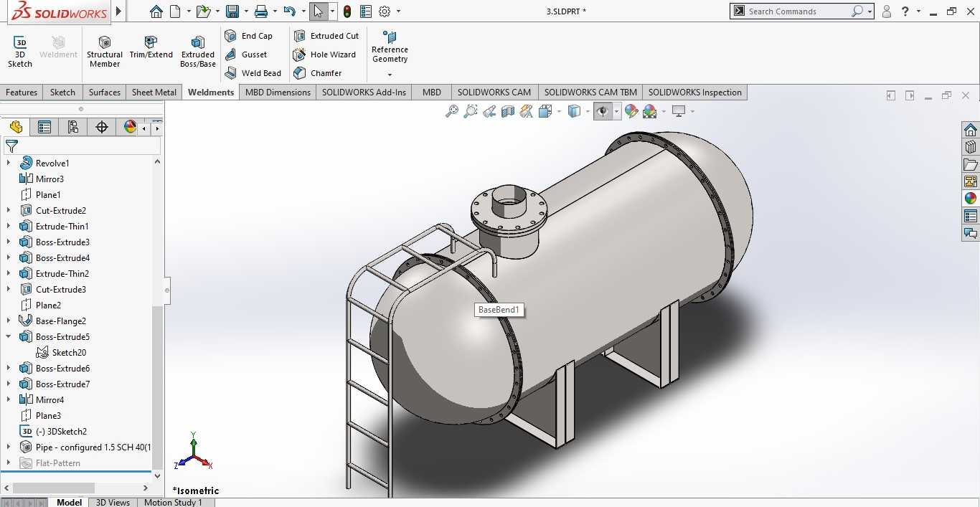Toggle Hide/Show Items in the view toolbar

point(603,111)
